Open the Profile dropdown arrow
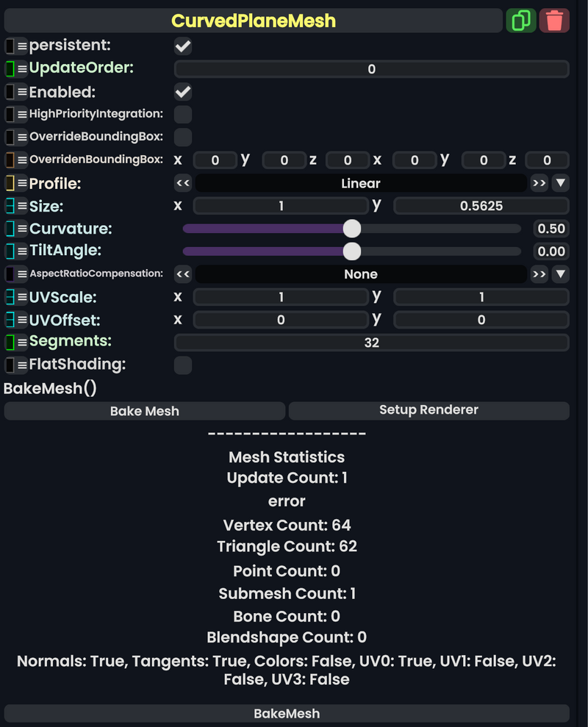This screenshot has width=588, height=727. (560, 182)
